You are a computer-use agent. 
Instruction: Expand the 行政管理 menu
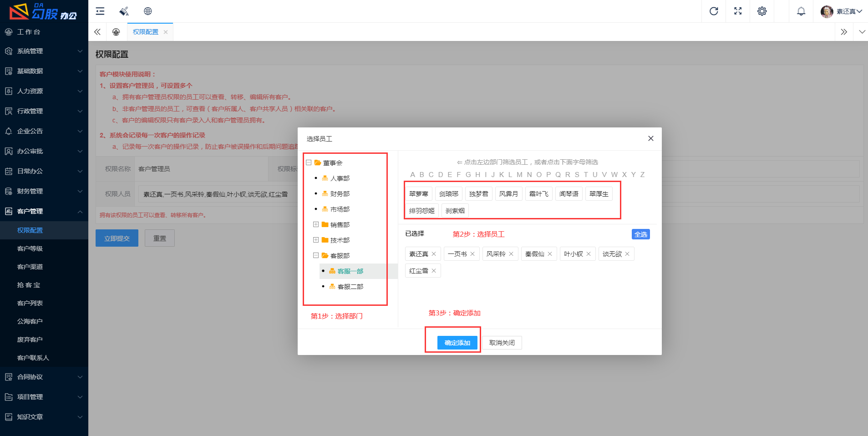pos(44,111)
